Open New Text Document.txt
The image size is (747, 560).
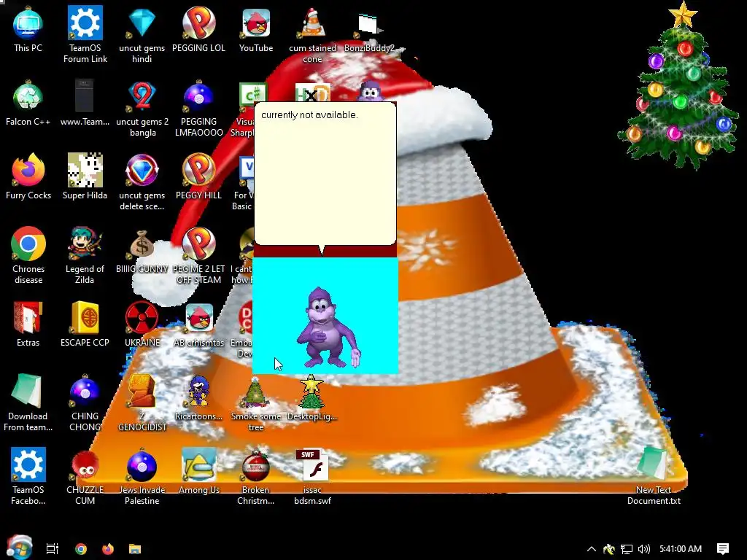pos(654,477)
